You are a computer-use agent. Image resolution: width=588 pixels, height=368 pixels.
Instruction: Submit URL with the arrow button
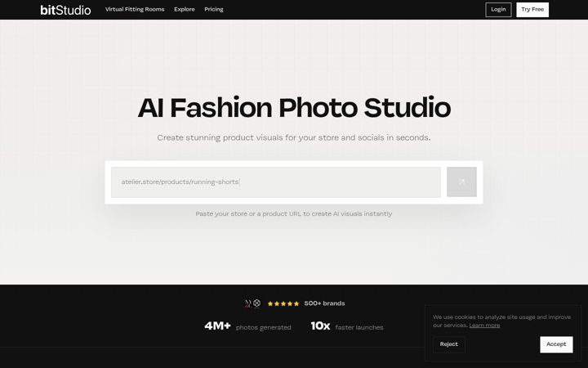click(x=461, y=182)
